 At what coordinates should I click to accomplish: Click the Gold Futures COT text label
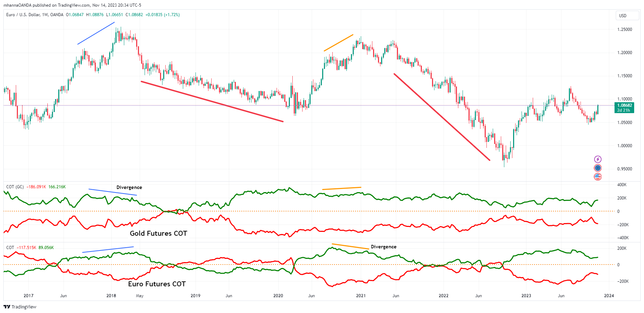[x=158, y=234]
